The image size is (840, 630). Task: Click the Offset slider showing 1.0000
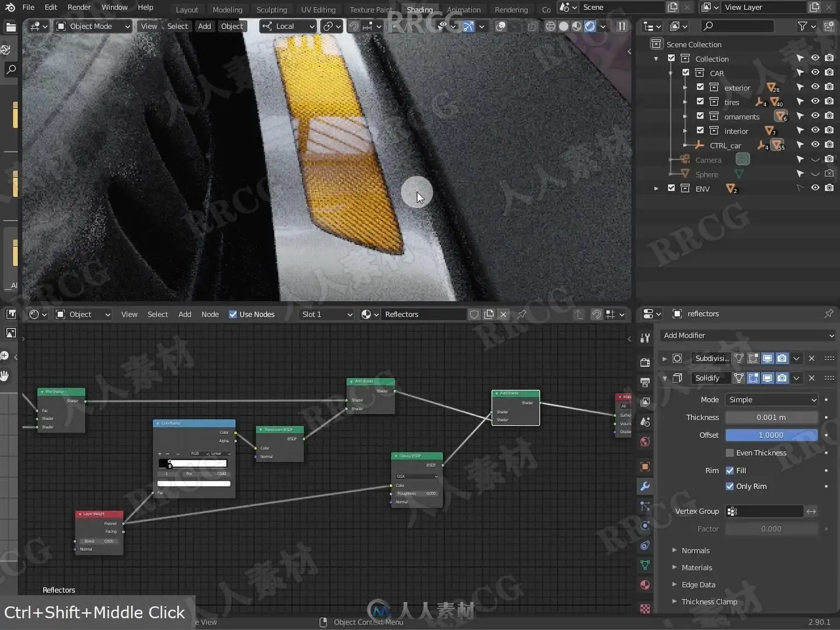(x=771, y=435)
